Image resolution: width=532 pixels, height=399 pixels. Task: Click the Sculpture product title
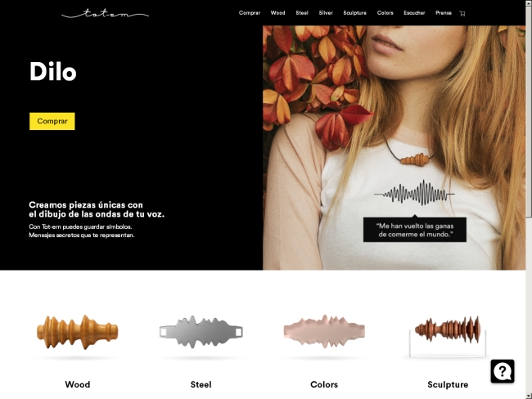point(448,384)
